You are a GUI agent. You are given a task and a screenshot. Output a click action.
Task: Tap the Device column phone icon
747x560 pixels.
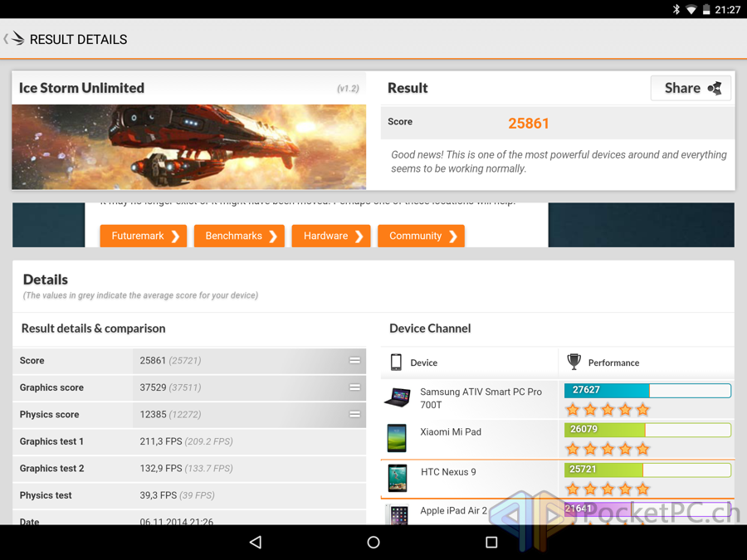[396, 363]
